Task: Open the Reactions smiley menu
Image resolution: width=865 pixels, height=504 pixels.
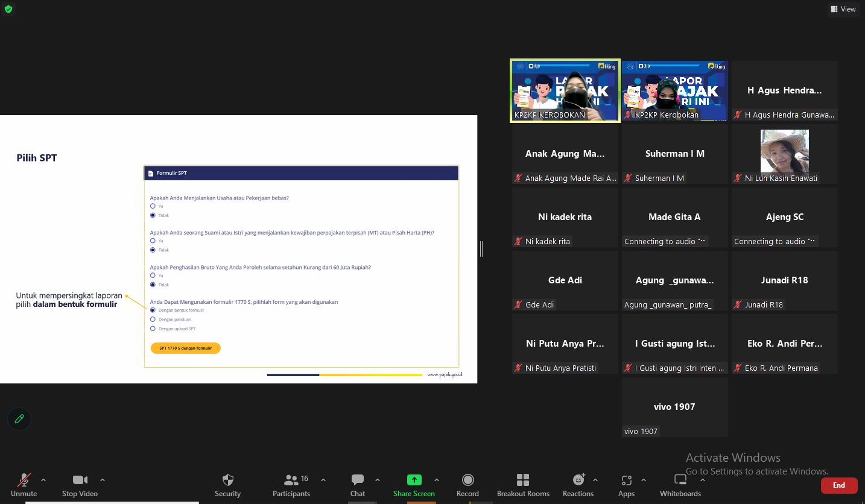Action: (x=578, y=480)
